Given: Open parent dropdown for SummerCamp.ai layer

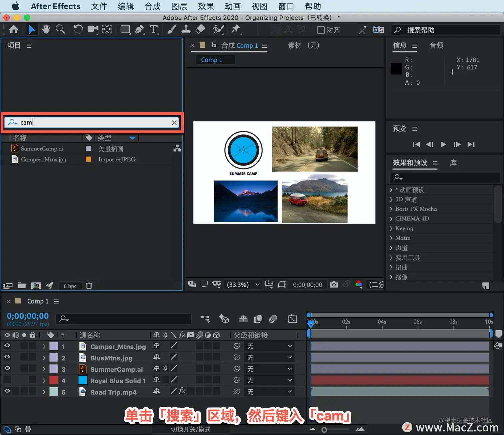Looking at the screenshot, I should 269,369.
